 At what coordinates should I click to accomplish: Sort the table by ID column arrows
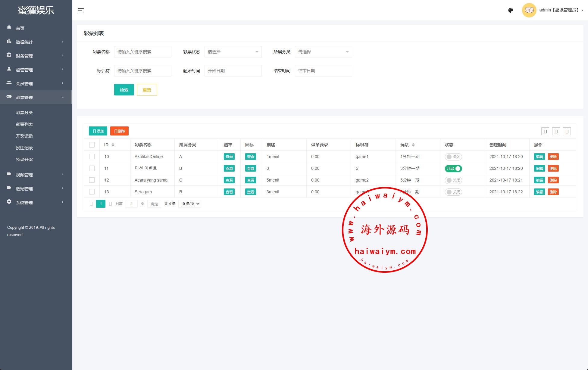coord(113,145)
